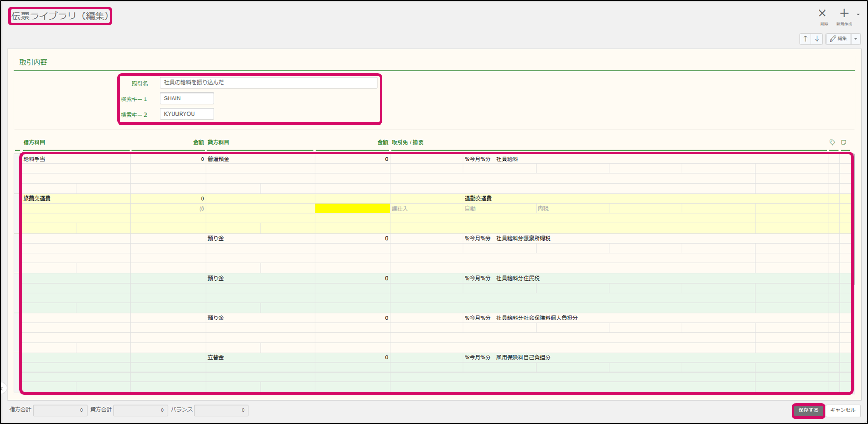Click the 取引名 input field
Image resolution: width=868 pixels, height=424 pixels.
pyautogui.click(x=268, y=82)
